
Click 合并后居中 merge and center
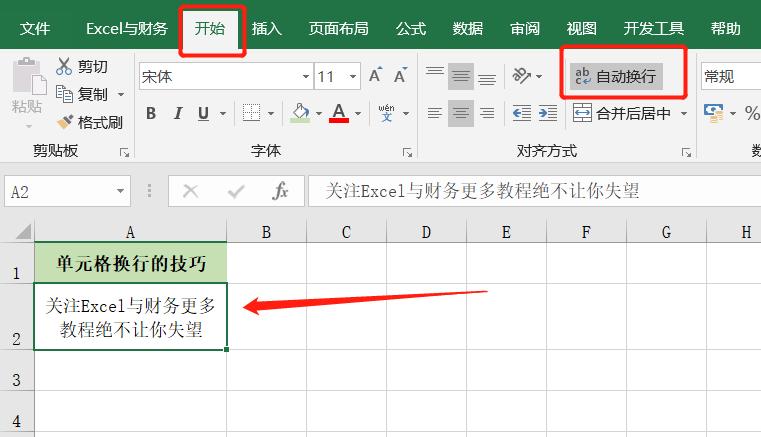pos(623,114)
